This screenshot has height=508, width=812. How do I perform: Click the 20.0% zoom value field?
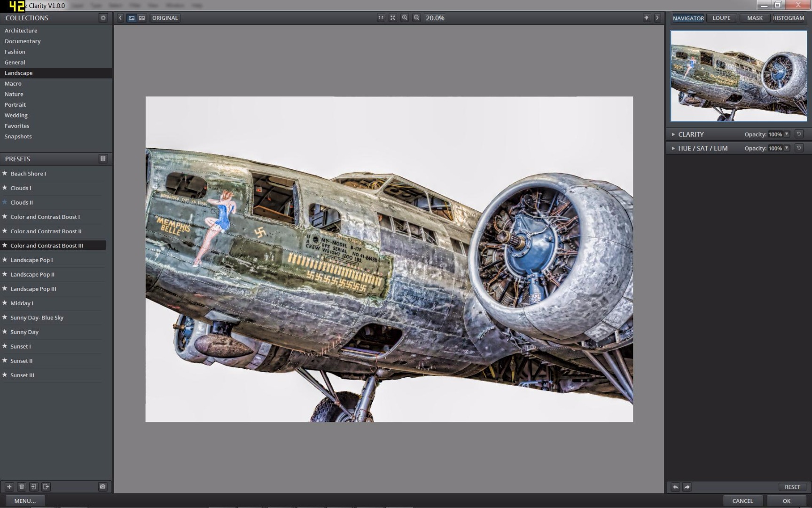pyautogui.click(x=435, y=18)
